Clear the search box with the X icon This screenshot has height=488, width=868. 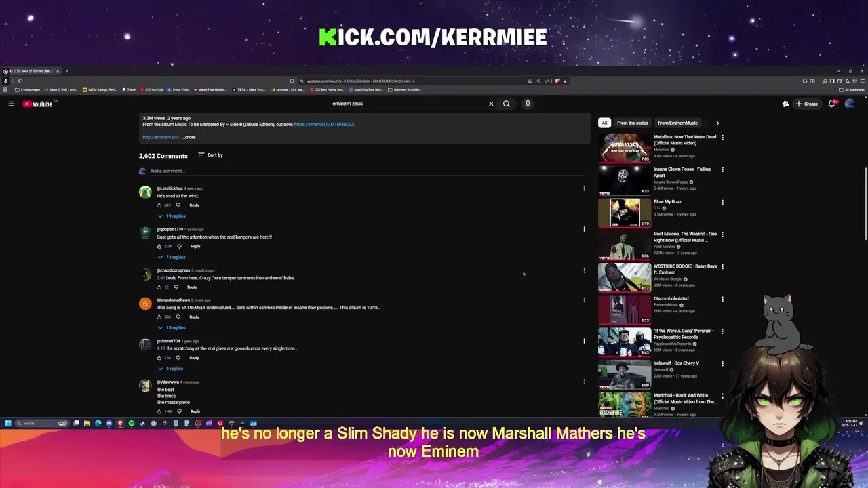pos(491,104)
